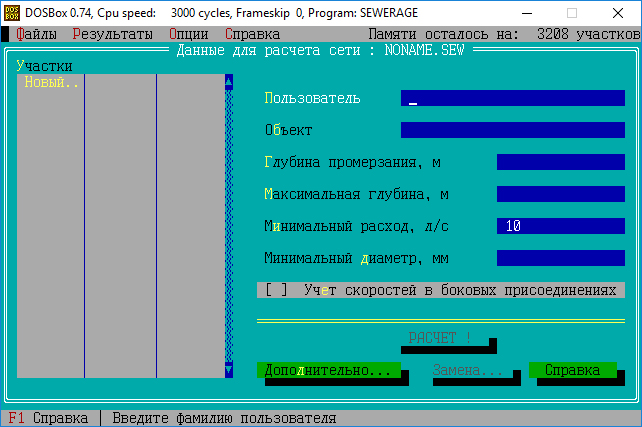Select the Новый.. item in Участки list
The width and height of the screenshot is (642, 427).
click(52, 82)
